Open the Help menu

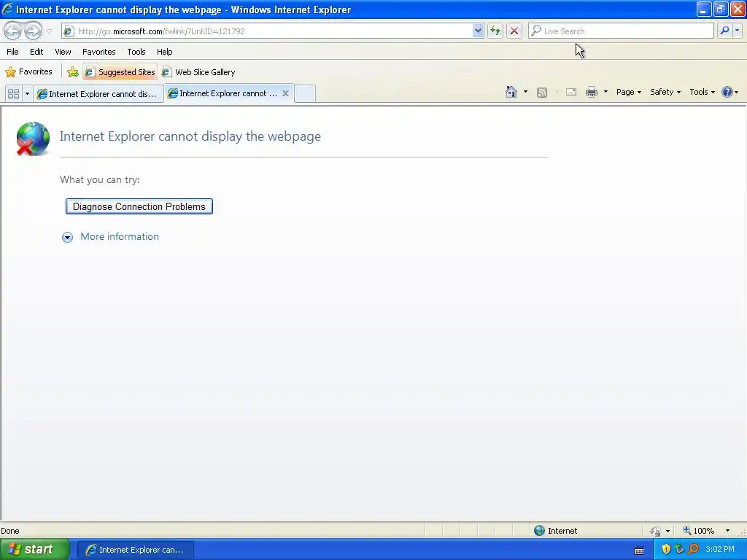pos(164,52)
